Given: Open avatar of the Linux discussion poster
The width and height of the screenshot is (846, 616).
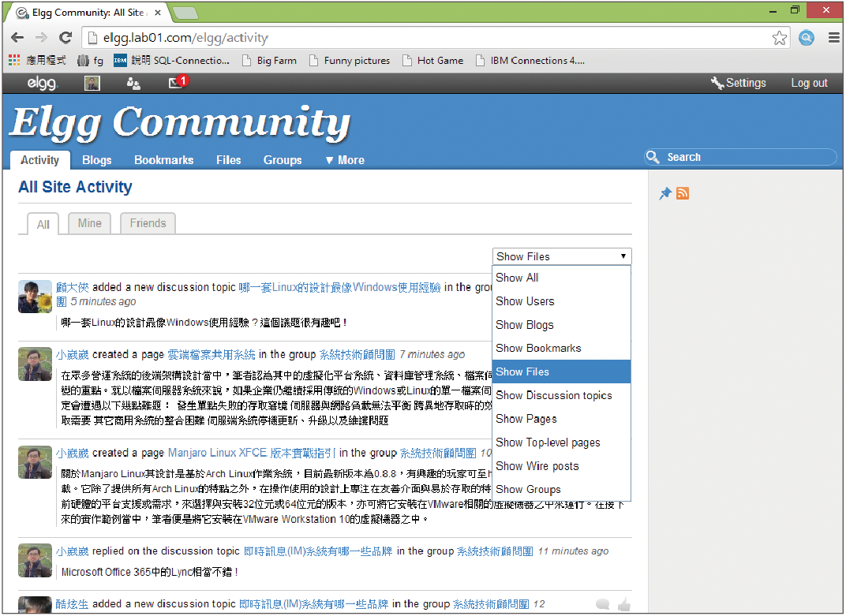Looking at the screenshot, I should (x=35, y=297).
